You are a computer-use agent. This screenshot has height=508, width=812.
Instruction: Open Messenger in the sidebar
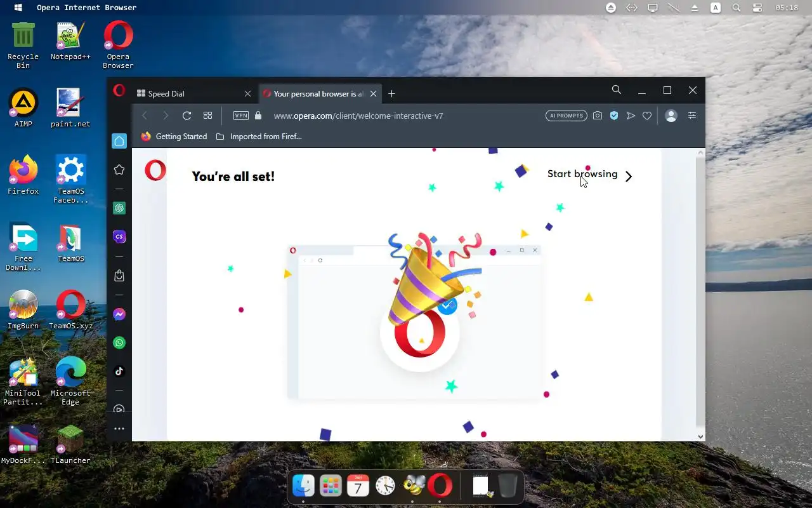pos(119,314)
